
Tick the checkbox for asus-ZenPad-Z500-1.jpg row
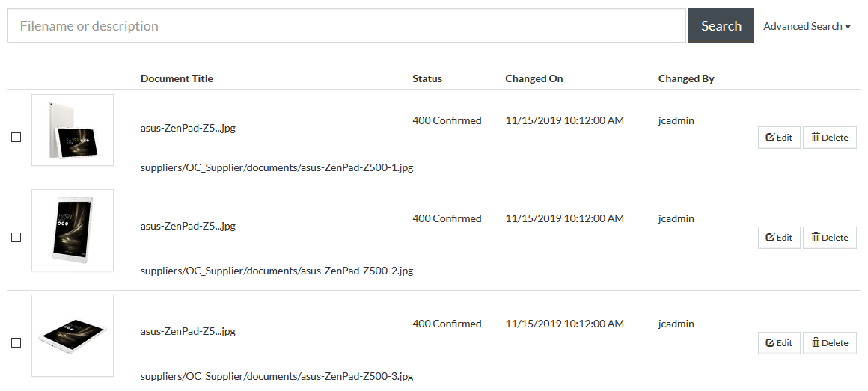tap(16, 137)
